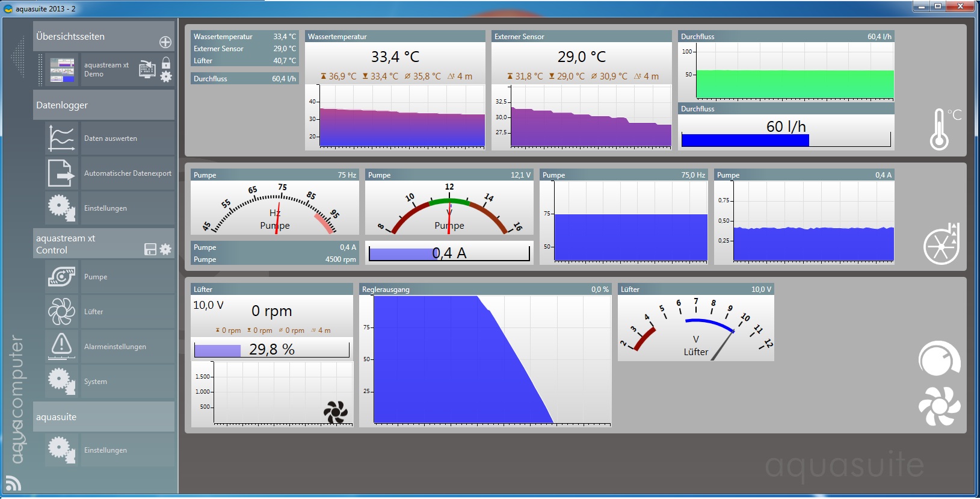Click the Lüfter rpm history chart
The height and width of the screenshot is (499, 980).
click(272, 394)
